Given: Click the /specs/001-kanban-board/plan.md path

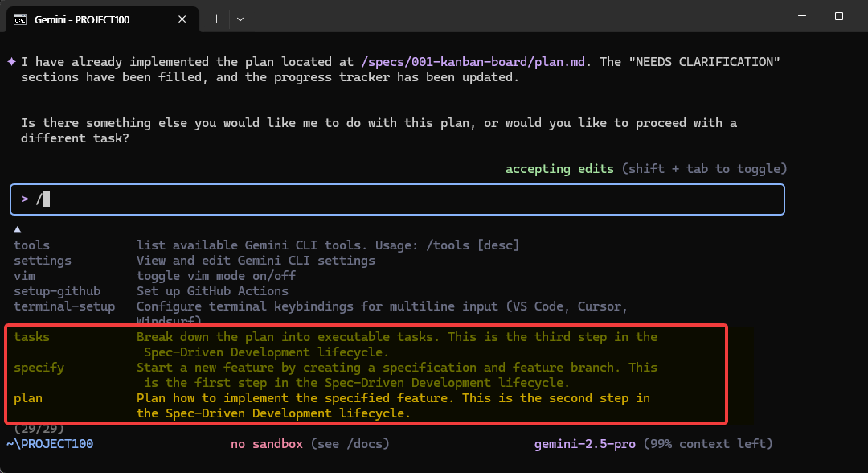Looking at the screenshot, I should [473, 61].
